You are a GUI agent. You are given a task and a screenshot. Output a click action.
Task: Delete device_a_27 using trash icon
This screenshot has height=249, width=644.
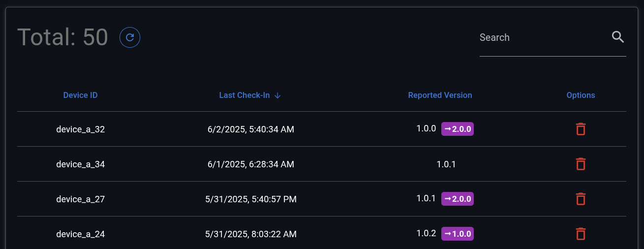coord(581,199)
